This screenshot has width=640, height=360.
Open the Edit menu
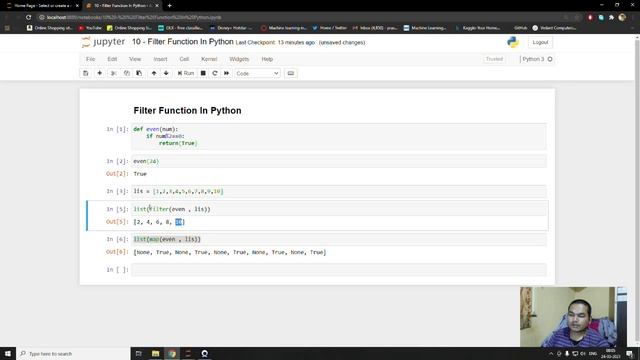112,59
